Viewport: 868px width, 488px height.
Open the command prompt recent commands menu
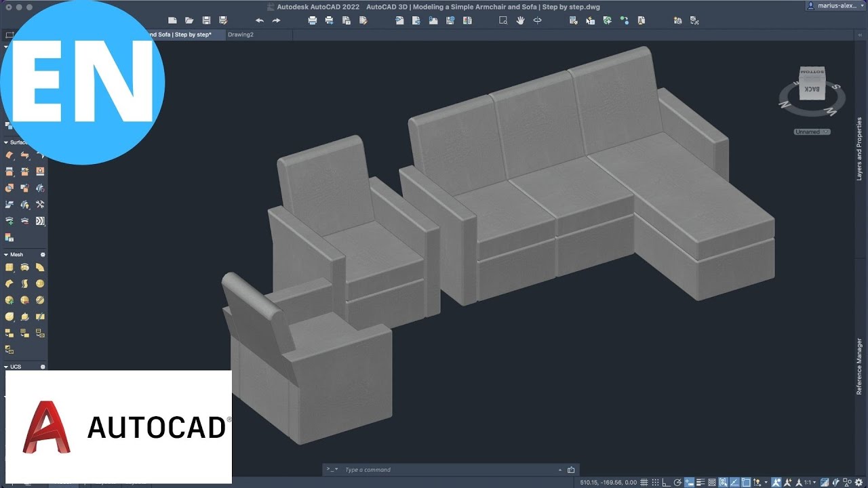click(x=332, y=470)
